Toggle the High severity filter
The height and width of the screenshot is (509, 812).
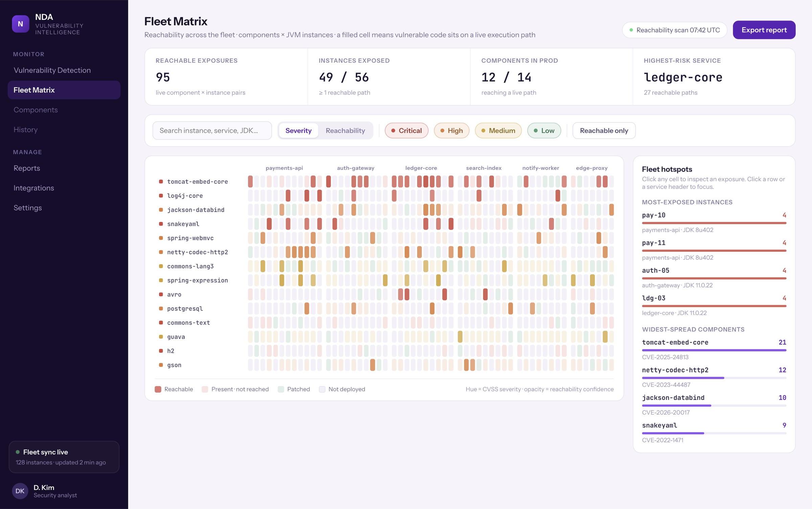[451, 131]
